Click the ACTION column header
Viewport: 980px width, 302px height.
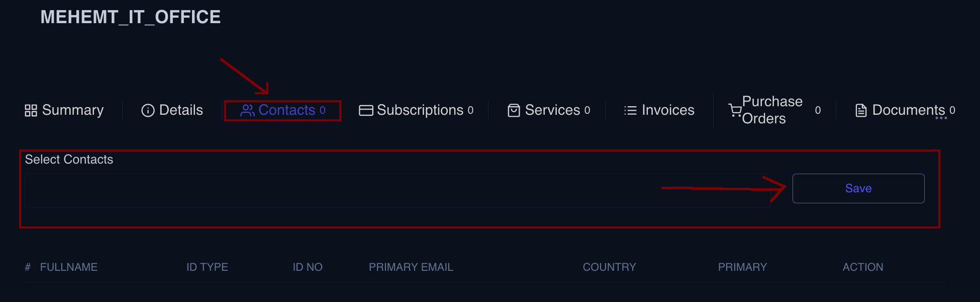tap(862, 267)
